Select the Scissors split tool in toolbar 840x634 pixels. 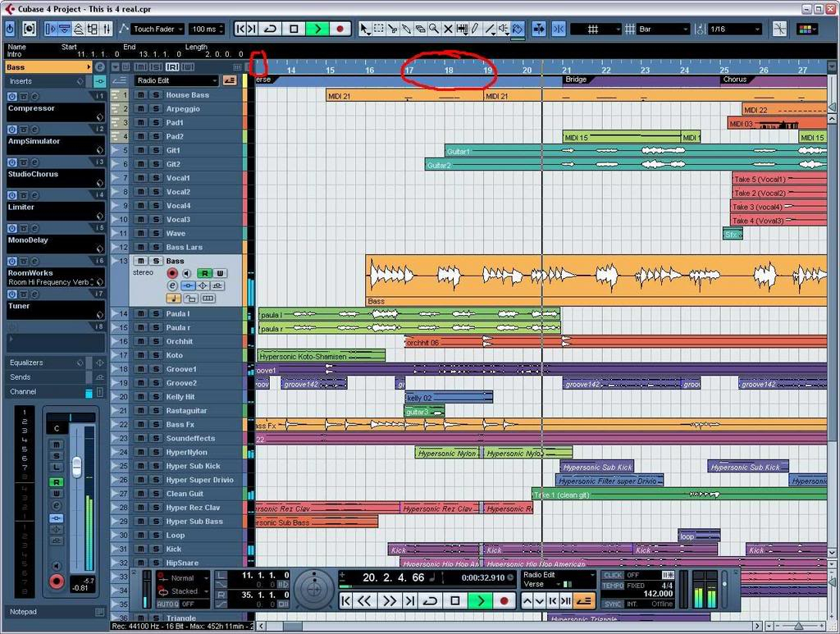coord(392,29)
